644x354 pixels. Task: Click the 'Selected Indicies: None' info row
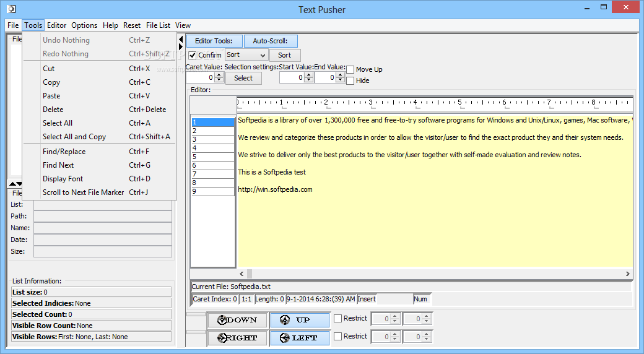(91, 303)
